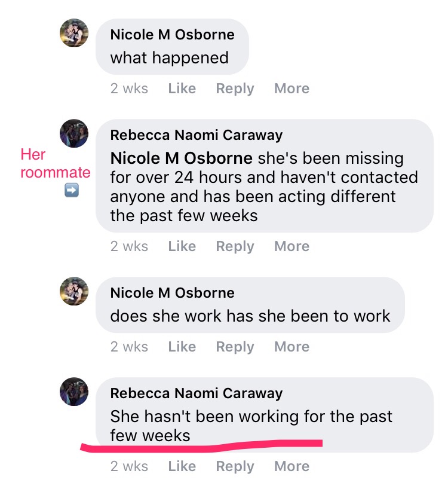The height and width of the screenshot is (492, 448).
Task: Tap the "2 wks" timestamp under "what happened"
Action: point(129,88)
